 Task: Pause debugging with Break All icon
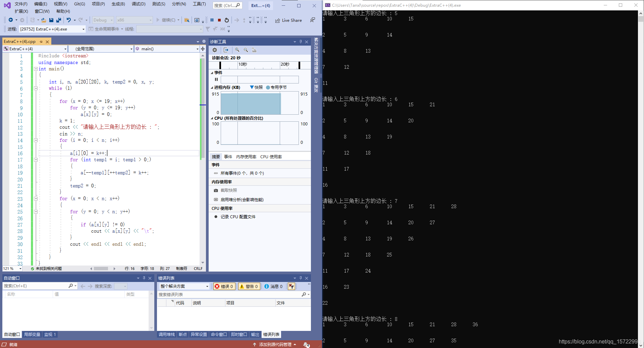(x=212, y=20)
